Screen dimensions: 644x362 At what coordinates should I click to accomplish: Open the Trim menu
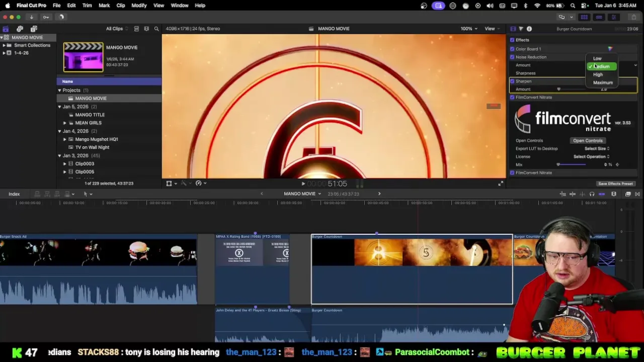[x=87, y=6]
